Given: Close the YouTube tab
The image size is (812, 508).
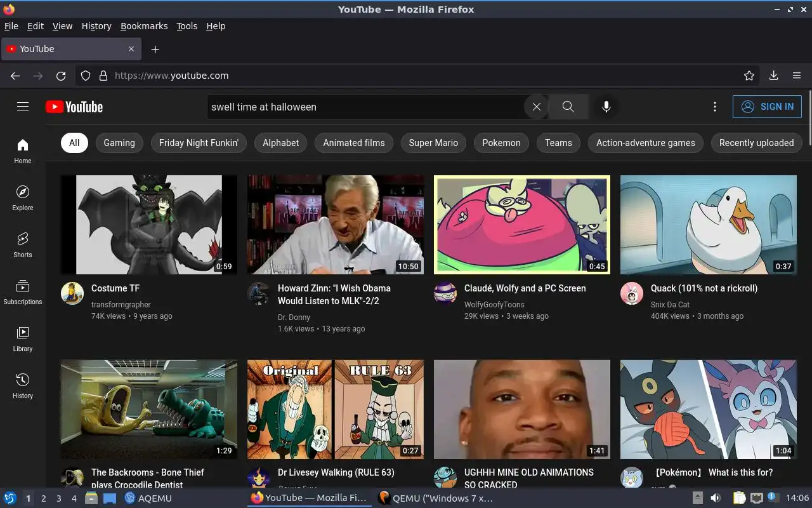Looking at the screenshot, I should (131, 49).
